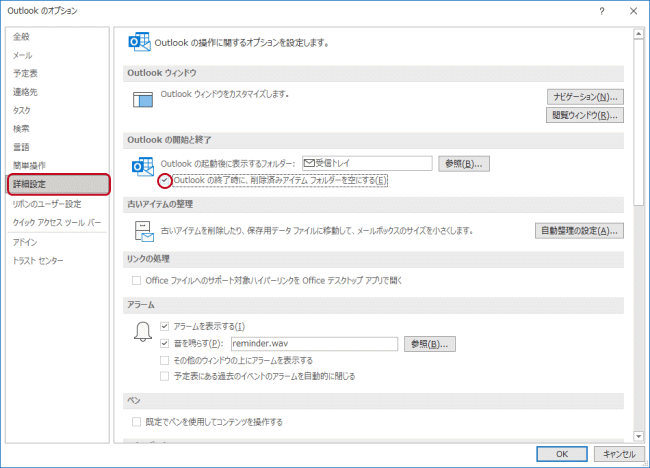Open the 言語 options category
This screenshot has height=468, width=650.
pyautogui.click(x=58, y=147)
